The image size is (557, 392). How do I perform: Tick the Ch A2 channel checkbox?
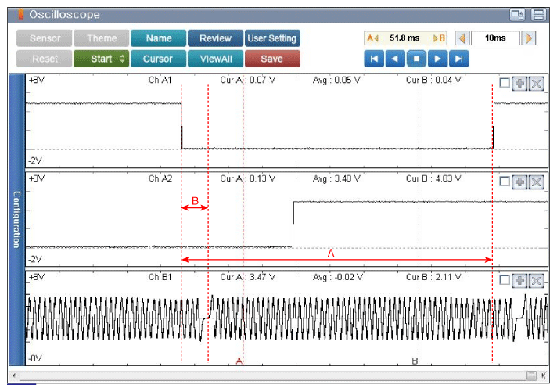[x=505, y=182]
